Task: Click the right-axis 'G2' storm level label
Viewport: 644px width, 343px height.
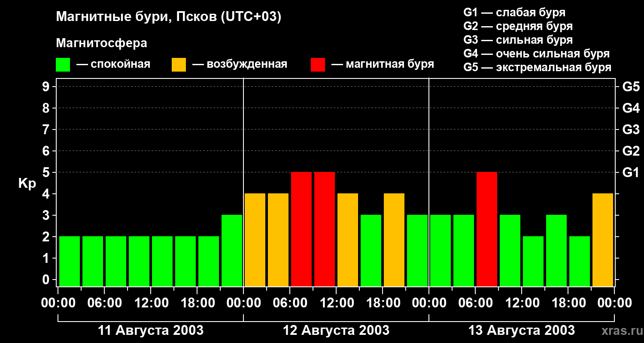Action: click(631, 151)
